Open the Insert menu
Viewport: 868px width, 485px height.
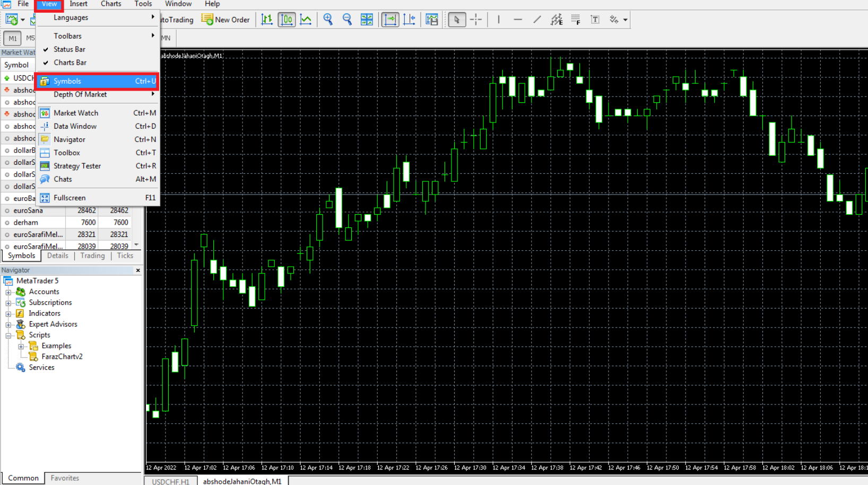click(79, 4)
